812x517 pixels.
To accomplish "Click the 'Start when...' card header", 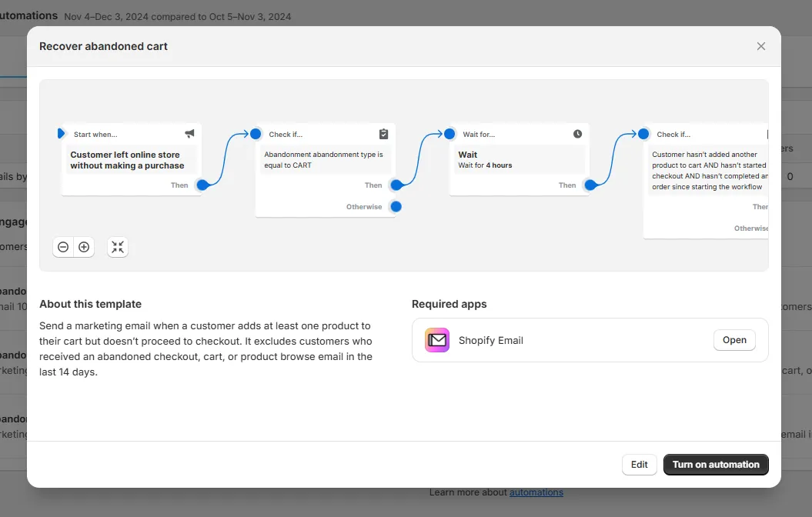I will (95, 134).
